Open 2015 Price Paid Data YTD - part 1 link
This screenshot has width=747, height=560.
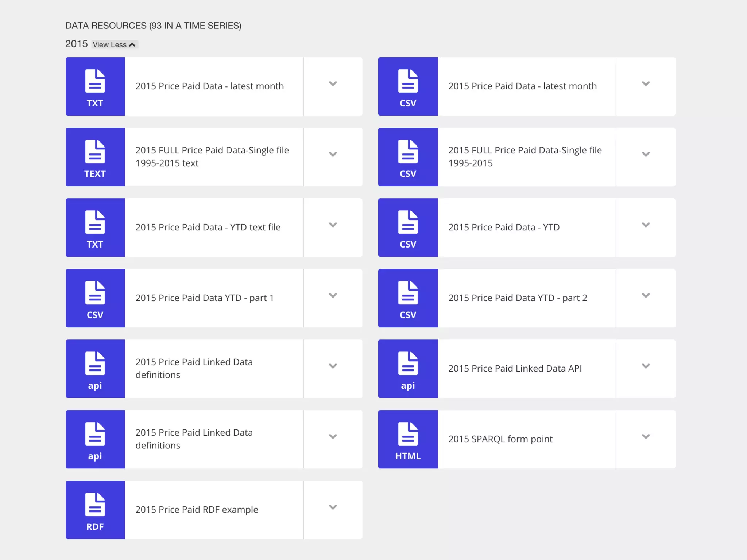[204, 298]
